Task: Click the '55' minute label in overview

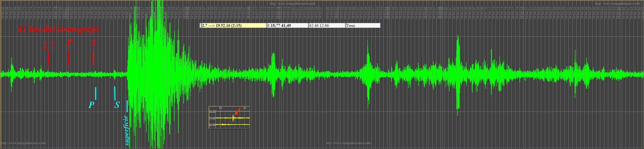Action: click(245, 108)
